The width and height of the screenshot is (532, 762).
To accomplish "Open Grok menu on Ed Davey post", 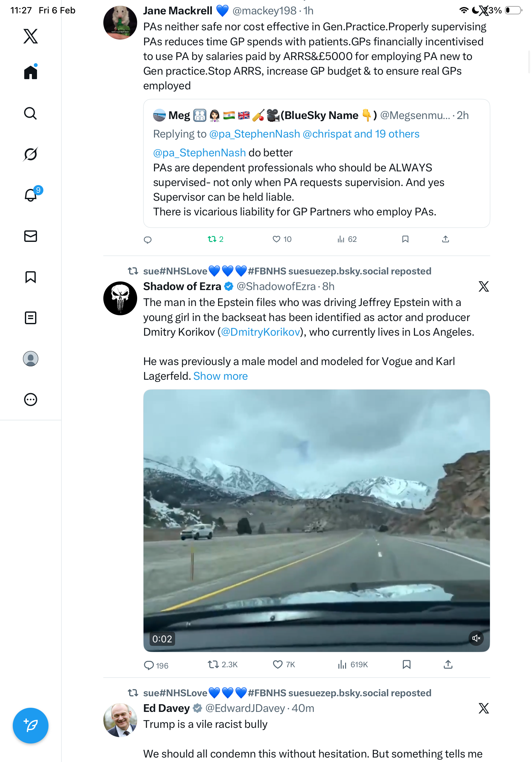I will [483, 708].
